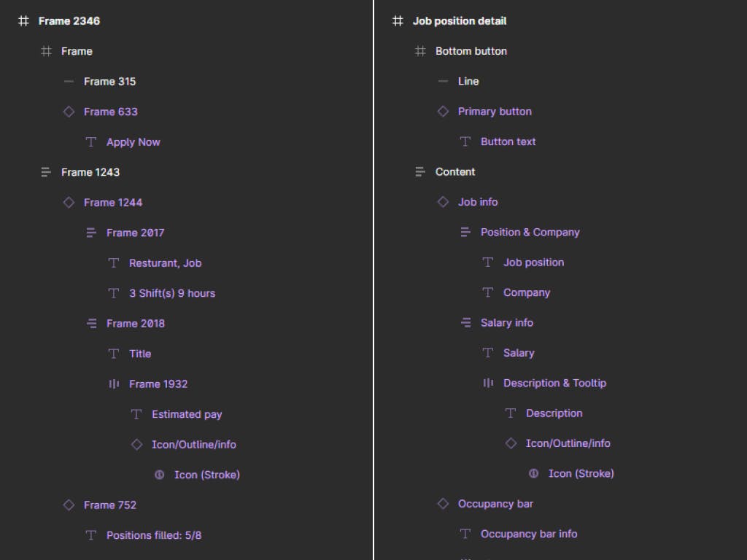
Task: Select the Resturant, Job text layer
Action: tap(165, 263)
